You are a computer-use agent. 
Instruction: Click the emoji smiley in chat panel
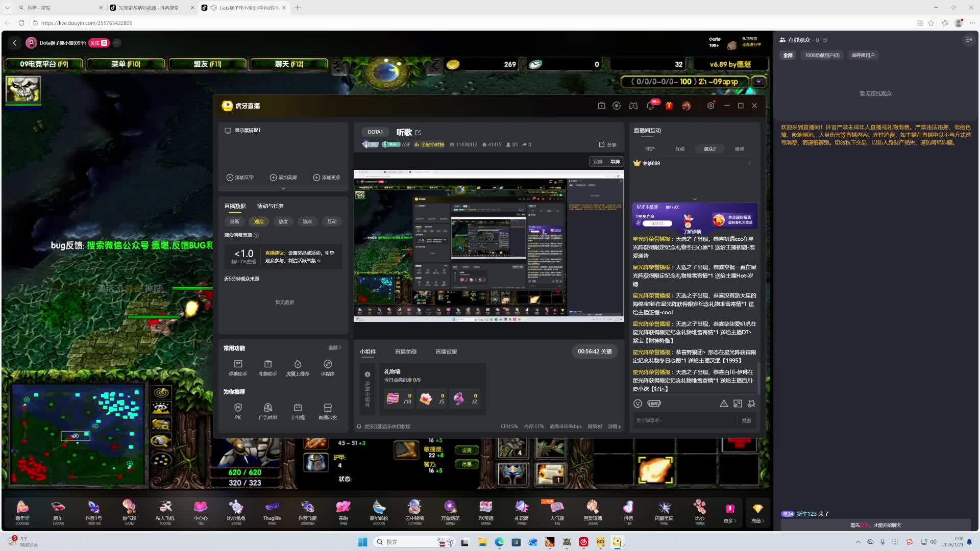(x=638, y=404)
